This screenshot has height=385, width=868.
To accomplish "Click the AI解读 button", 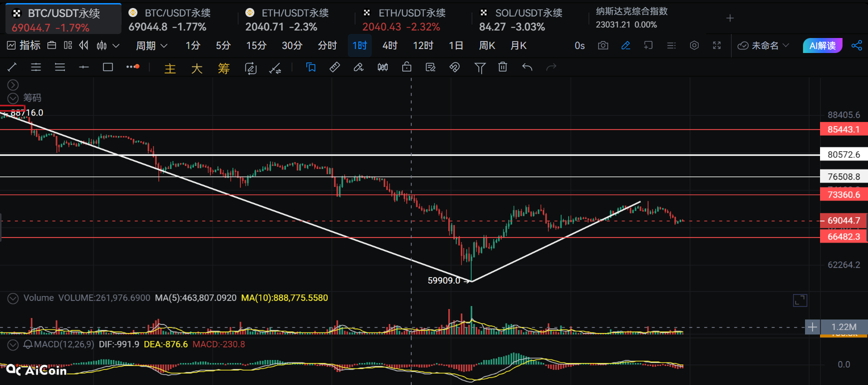I will pos(822,45).
